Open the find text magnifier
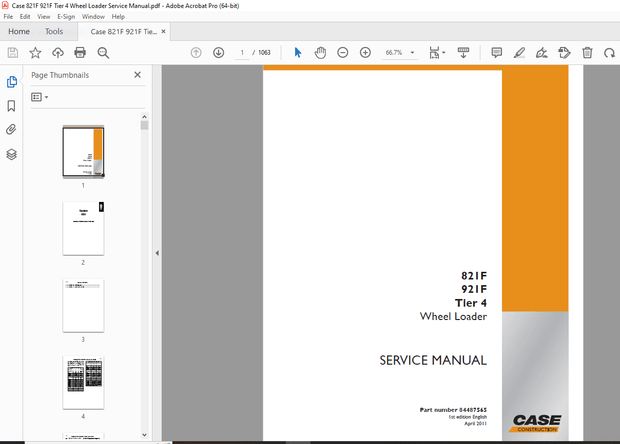 [x=103, y=53]
